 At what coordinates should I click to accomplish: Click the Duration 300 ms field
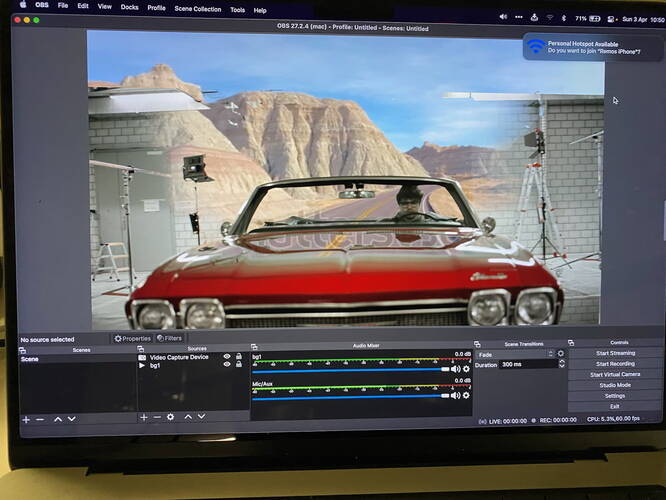coord(528,364)
